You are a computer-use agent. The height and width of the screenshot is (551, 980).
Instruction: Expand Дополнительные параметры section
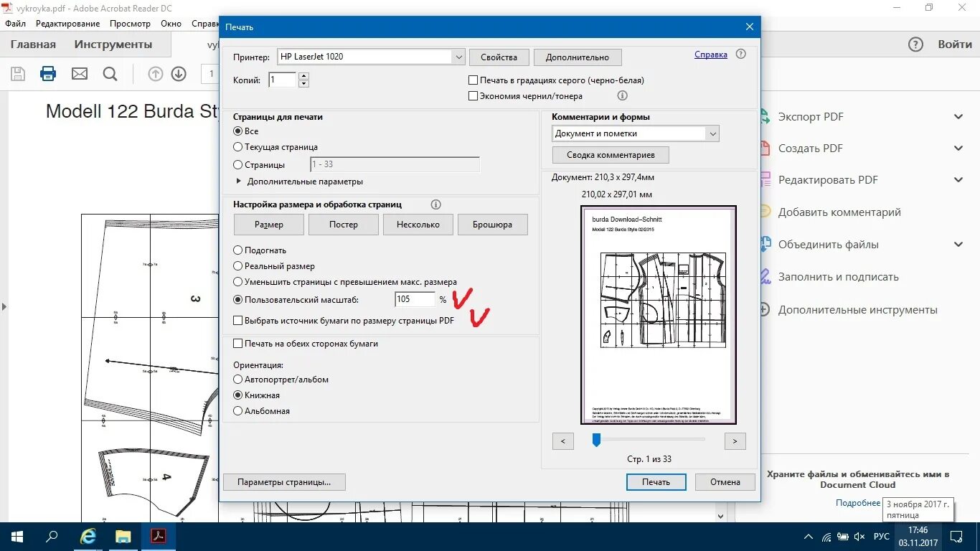click(x=239, y=182)
